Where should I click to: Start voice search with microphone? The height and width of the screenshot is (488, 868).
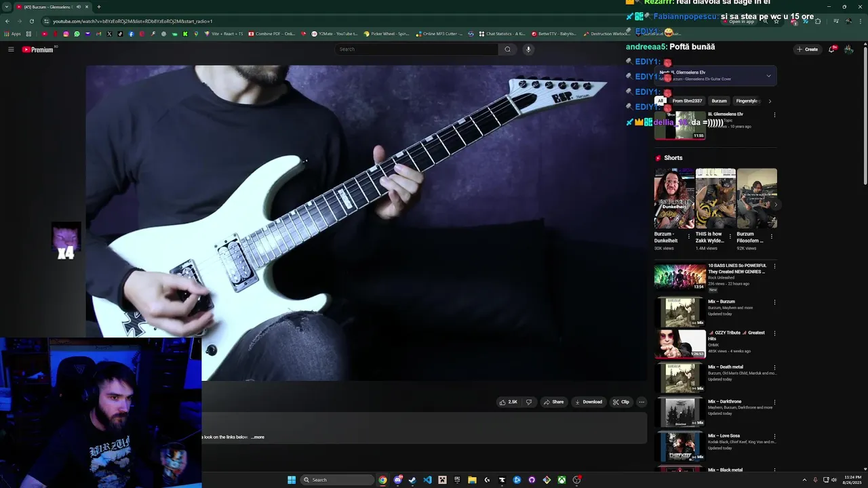528,49
